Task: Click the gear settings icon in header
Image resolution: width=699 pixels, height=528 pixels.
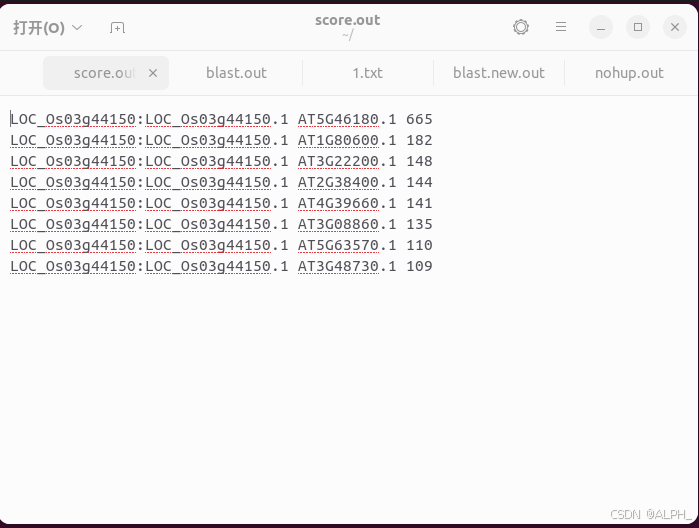Action: click(x=521, y=27)
